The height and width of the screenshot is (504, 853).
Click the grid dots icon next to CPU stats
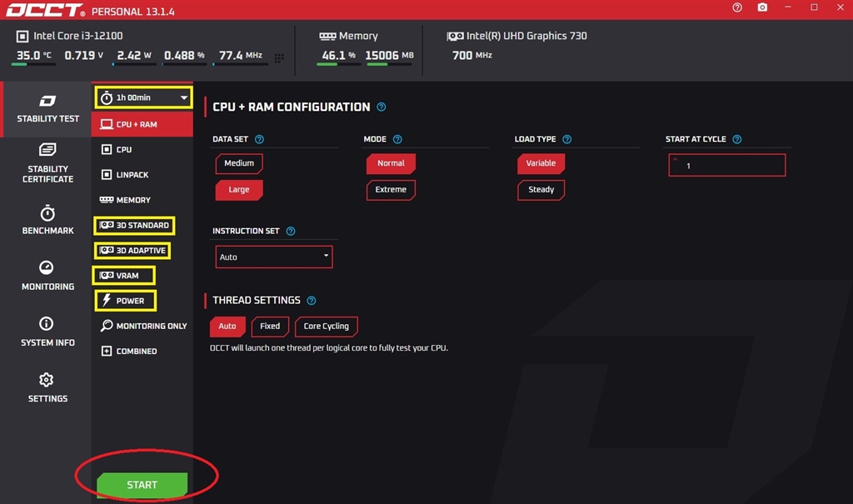tap(279, 57)
